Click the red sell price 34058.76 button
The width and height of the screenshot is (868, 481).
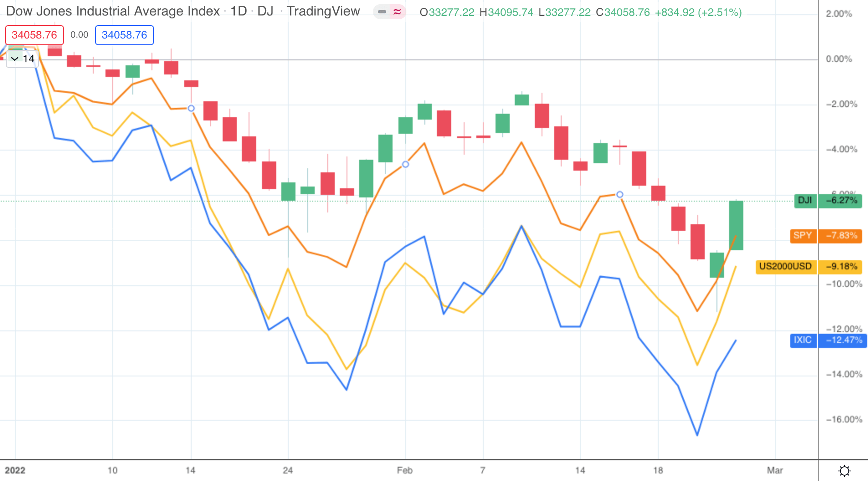click(34, 35)
